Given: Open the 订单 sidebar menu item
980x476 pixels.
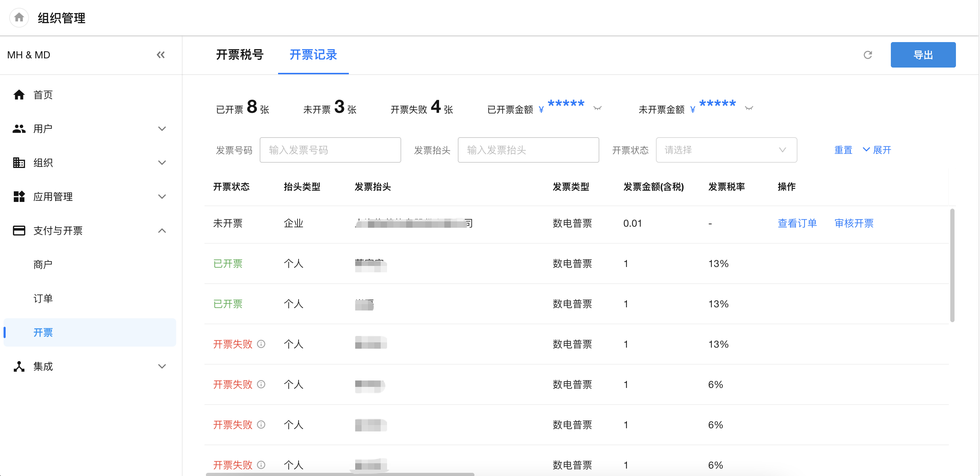Looking at the screenshot, I should pos(43,298).
